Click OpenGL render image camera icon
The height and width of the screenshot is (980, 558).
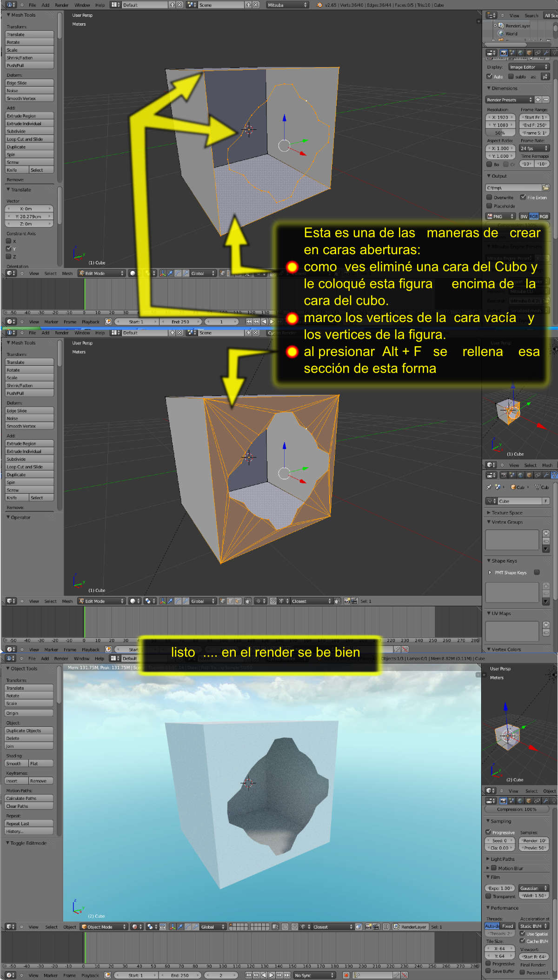(x=368, y=926)
